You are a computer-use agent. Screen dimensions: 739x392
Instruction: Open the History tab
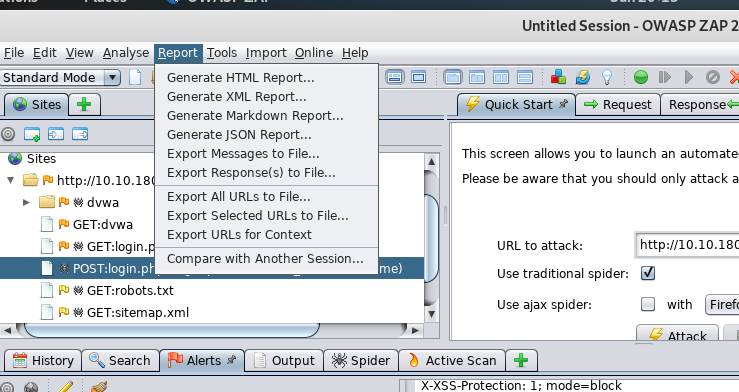point(43,360)
